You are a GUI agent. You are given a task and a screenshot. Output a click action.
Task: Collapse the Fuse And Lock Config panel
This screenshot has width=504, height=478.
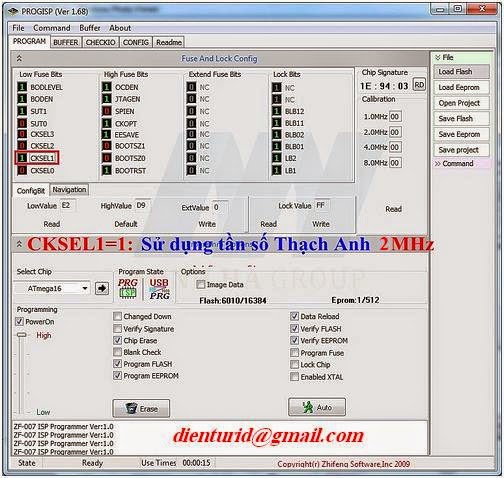[x=19, y=59]
